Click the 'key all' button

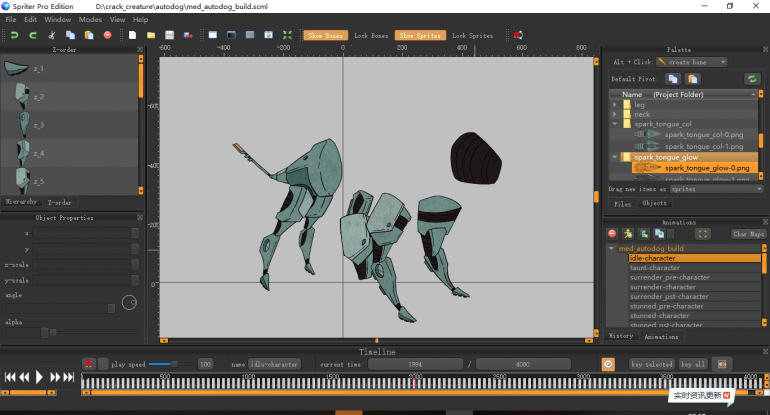[x=693, y=364]
